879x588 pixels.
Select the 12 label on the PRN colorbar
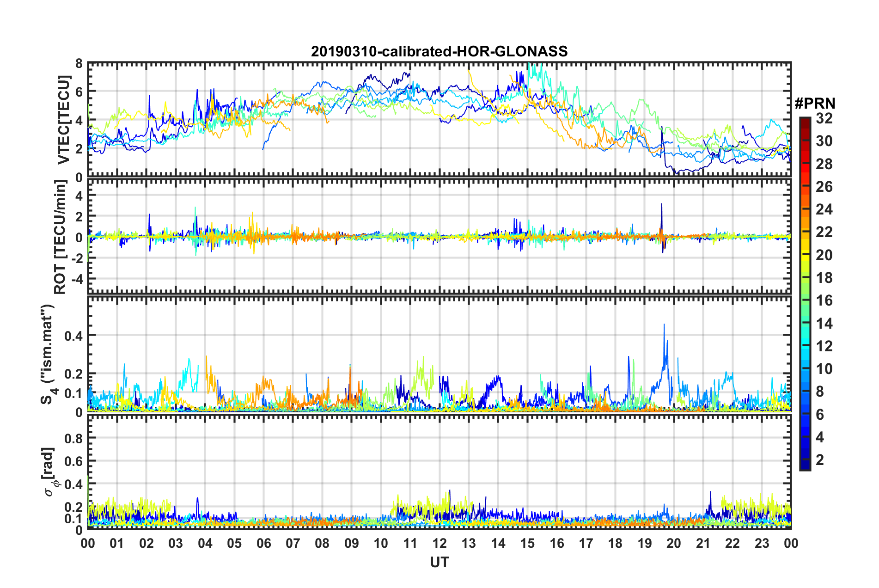click(x=824, y=346)
